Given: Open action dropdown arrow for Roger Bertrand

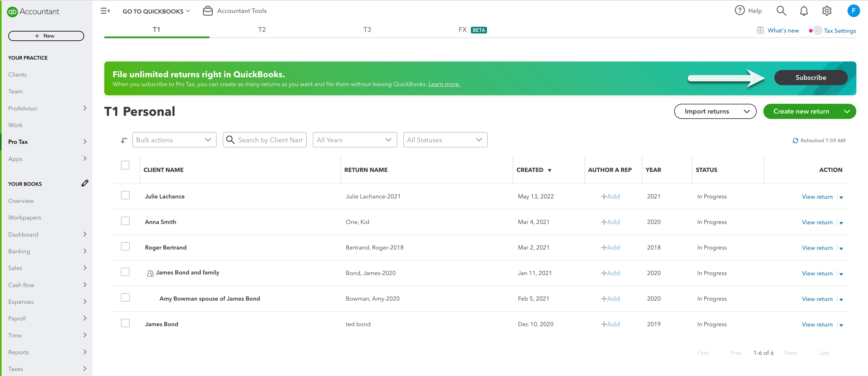Looking at the screenshot, I should [x=841, y=249].
